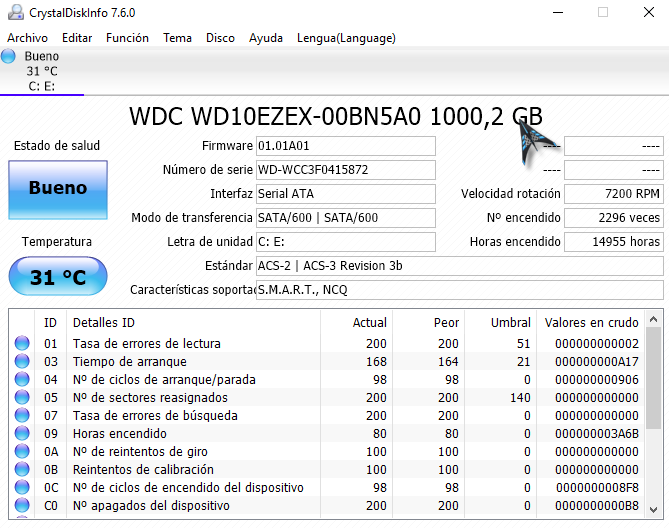Click the serial number field WD-WCC3F0415872
Screen dimensions: 669x528
pyautogui.click(x=346, y=170)
